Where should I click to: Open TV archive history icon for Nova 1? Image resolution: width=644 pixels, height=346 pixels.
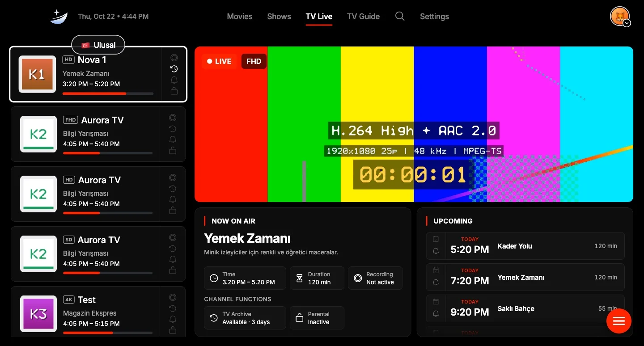point(174,69)
